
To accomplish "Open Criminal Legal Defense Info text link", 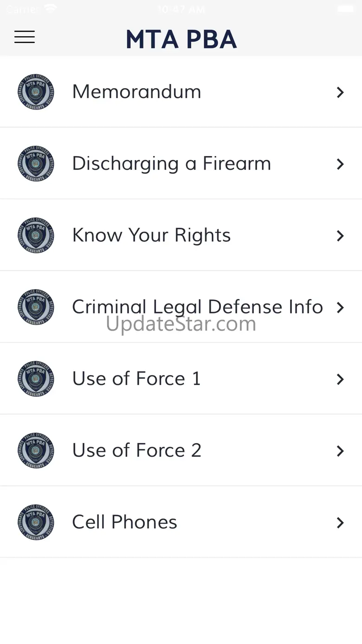I will coord(197,306).
